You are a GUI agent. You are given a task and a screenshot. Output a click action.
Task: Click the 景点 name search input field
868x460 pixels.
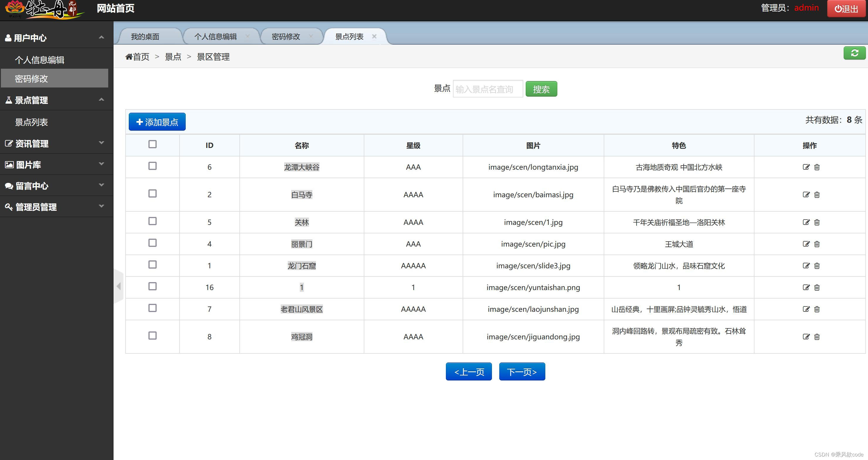[487, 89]
